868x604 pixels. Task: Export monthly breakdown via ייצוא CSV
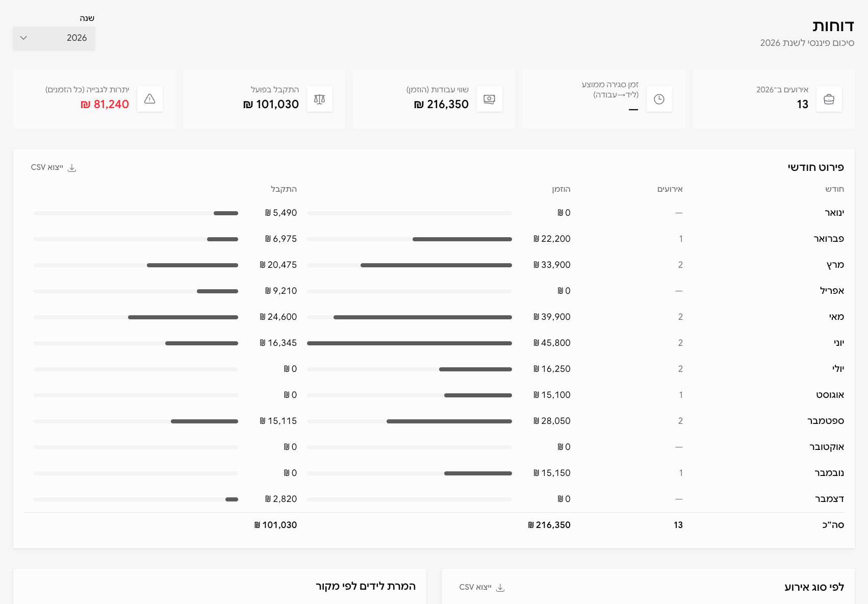(54, 167)
